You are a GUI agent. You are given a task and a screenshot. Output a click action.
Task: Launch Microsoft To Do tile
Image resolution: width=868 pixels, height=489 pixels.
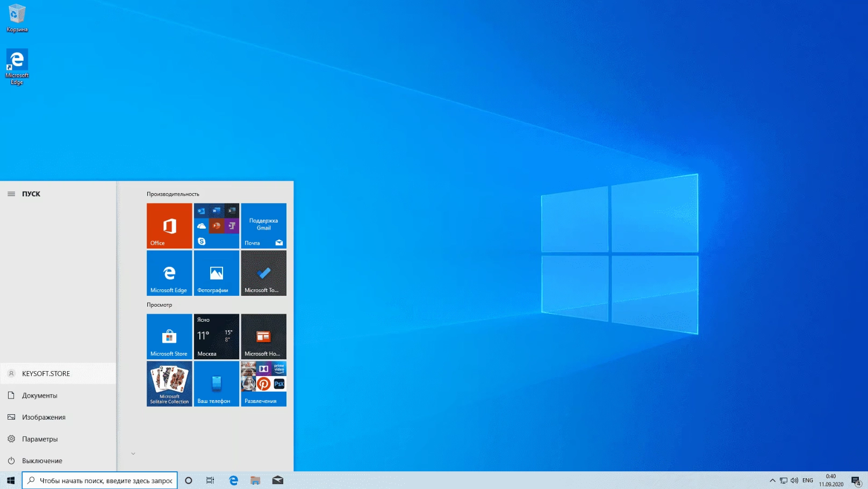pos(263,273)
